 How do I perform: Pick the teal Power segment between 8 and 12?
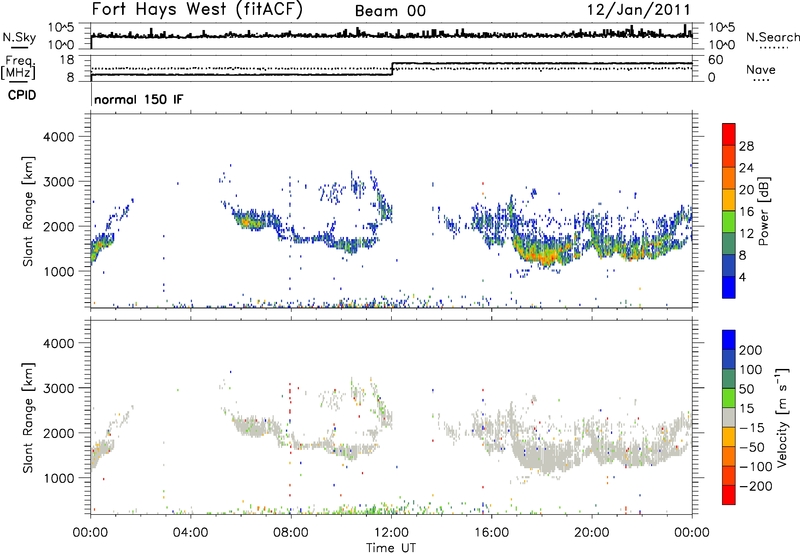click(729, 244)
